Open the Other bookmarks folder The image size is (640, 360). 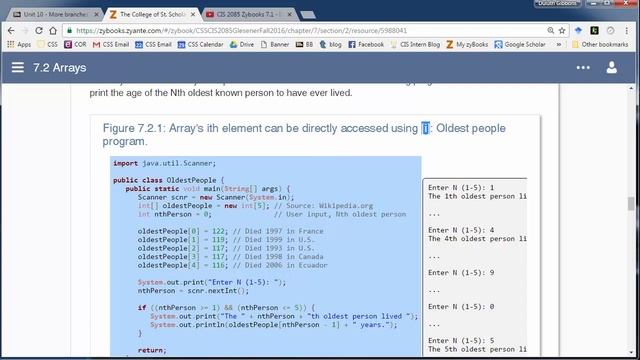tap(600, 44)
